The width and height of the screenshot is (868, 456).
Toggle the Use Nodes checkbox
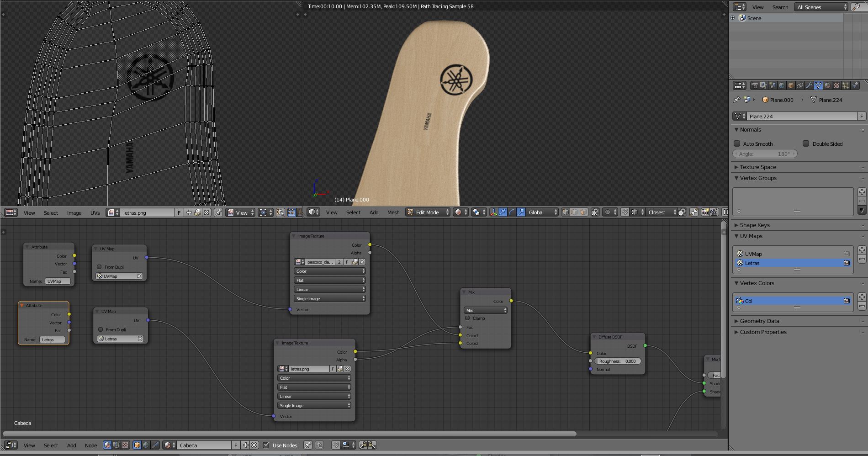[266, 445]
